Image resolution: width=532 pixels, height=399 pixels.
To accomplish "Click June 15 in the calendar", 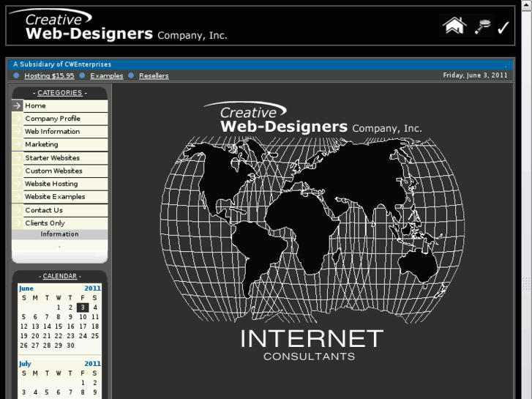I will (x=59, y=327).
